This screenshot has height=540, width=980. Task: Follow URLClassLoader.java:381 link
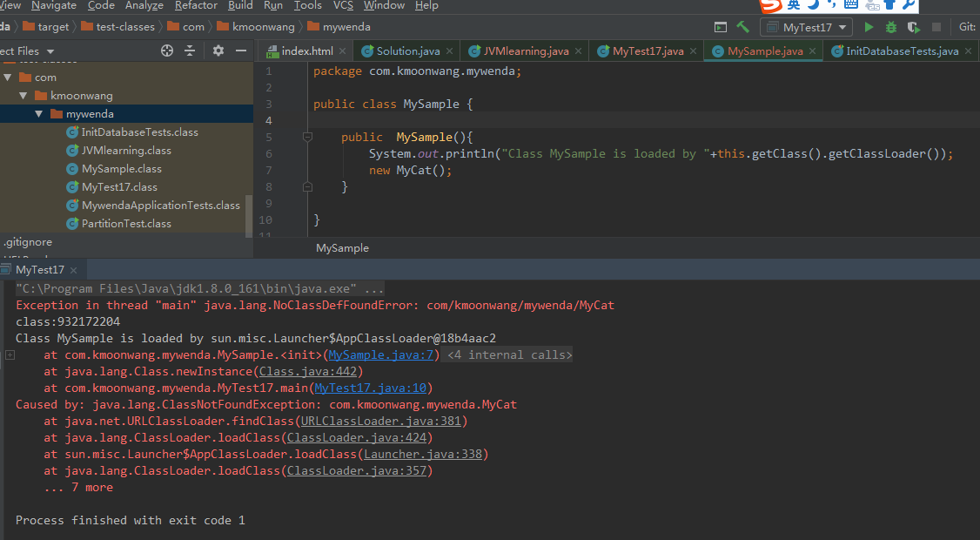point(380,421)
